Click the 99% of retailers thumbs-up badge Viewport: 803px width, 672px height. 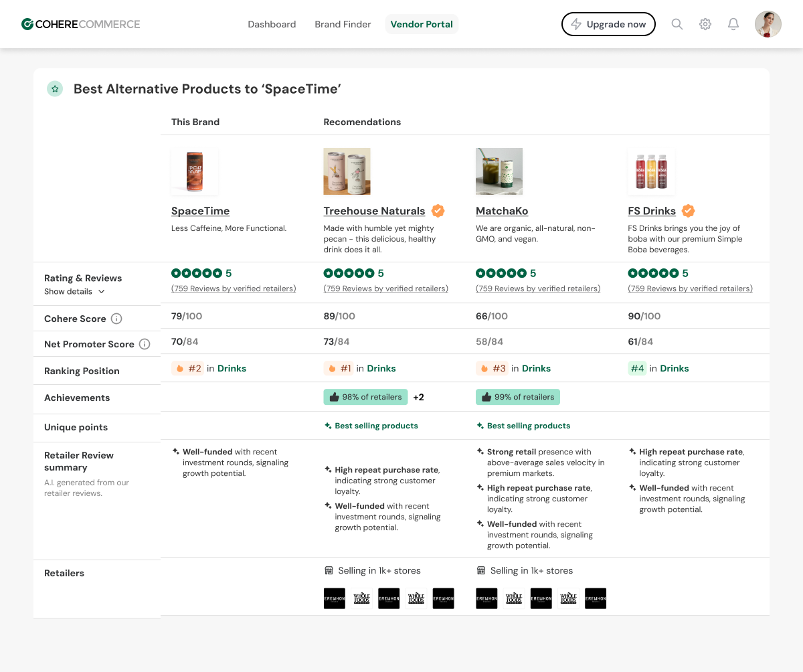coord(518,397)
